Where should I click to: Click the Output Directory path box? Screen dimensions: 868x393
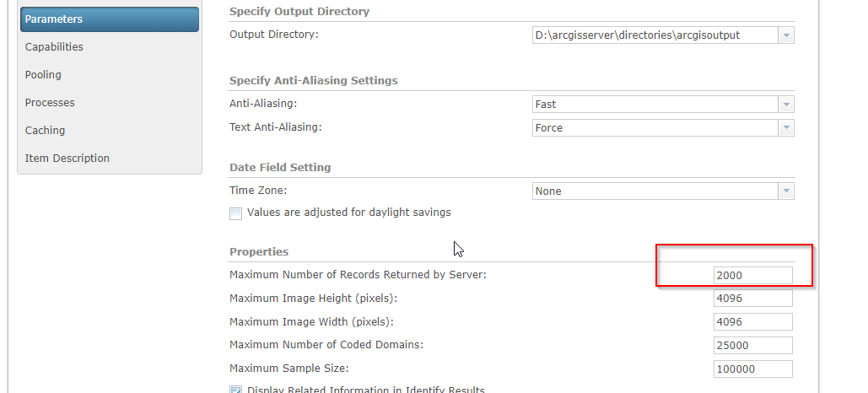click(654, 35)
